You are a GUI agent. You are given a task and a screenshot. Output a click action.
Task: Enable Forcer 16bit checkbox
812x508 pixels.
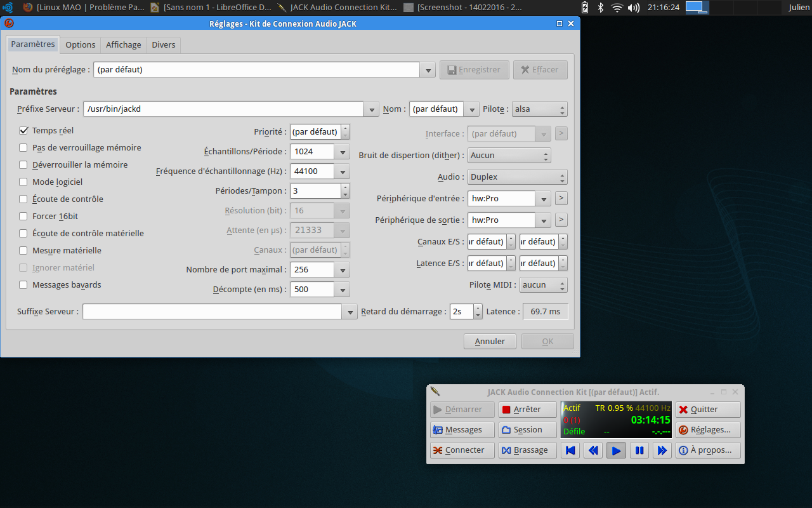pos(23,216)
